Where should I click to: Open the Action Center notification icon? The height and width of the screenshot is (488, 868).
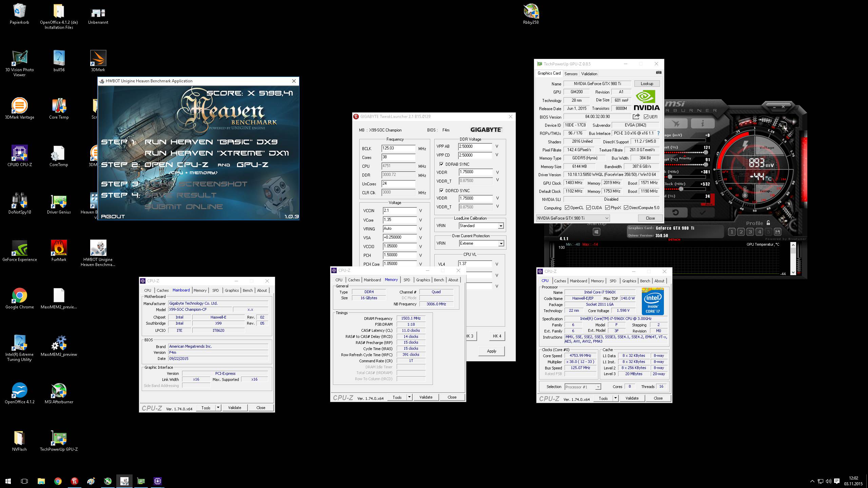(837, 481)
